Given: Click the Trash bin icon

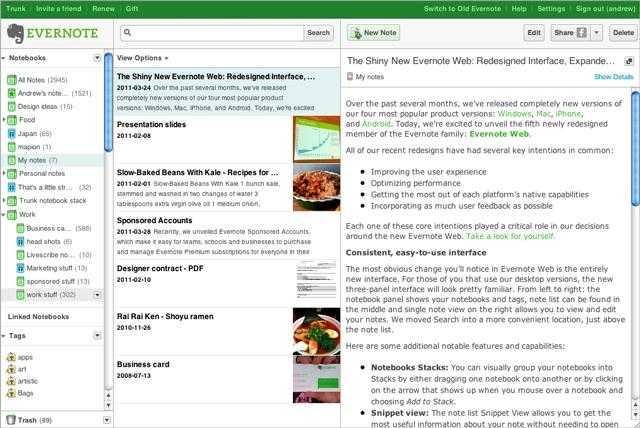Looking at the screenshot, I should pos(11,420).
